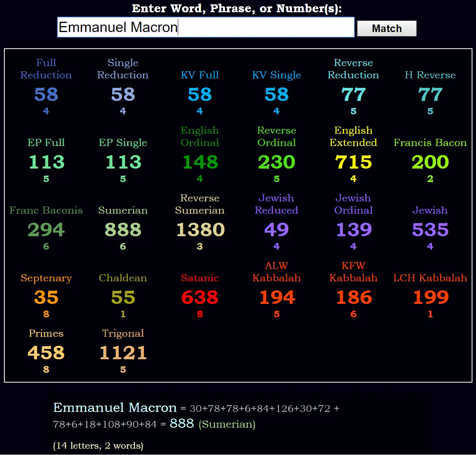The height and width of the screenshot is (455, 476).
Task: Open the KV Single cipher label
Action: tap(276, 75)
